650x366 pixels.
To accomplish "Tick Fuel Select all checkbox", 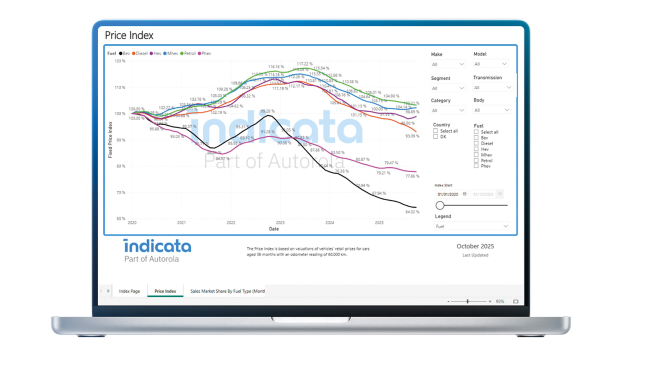I will tap(476, 132).
